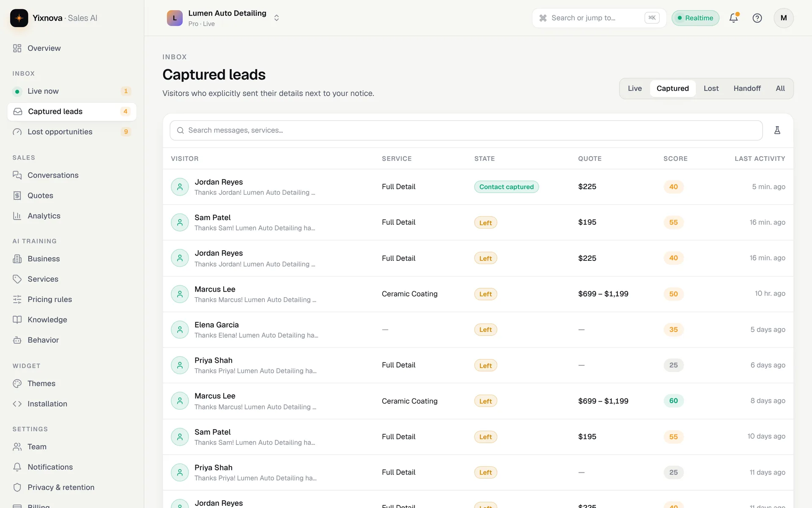Switch to the Handoff tab
The width and height of the screenshot is (812, 508).
(747, 88)
